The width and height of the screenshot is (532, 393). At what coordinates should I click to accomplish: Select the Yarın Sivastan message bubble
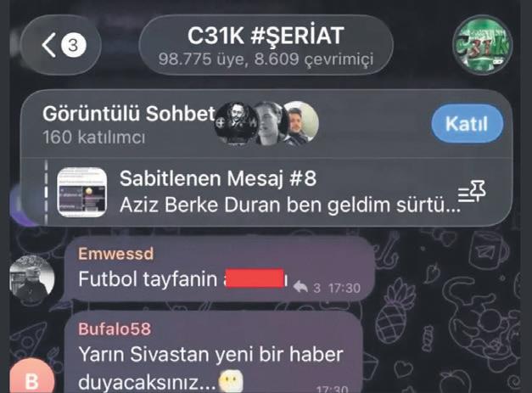(214, 353)
